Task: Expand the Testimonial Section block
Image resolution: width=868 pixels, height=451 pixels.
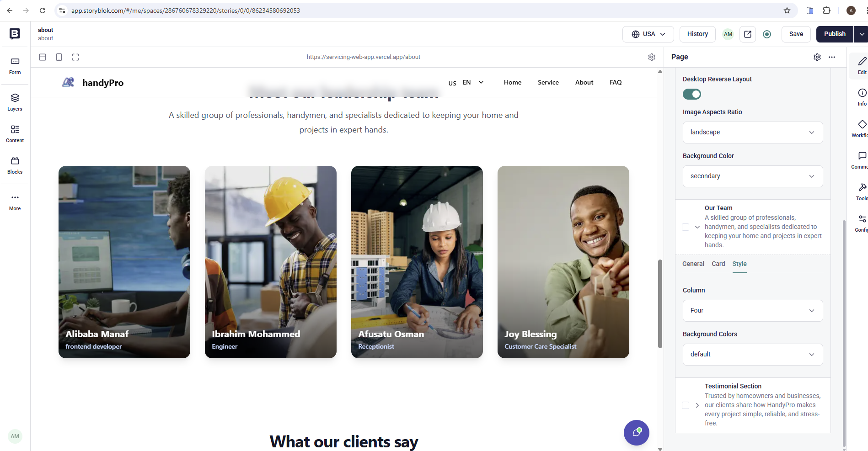Action: (x=697, y=405)
